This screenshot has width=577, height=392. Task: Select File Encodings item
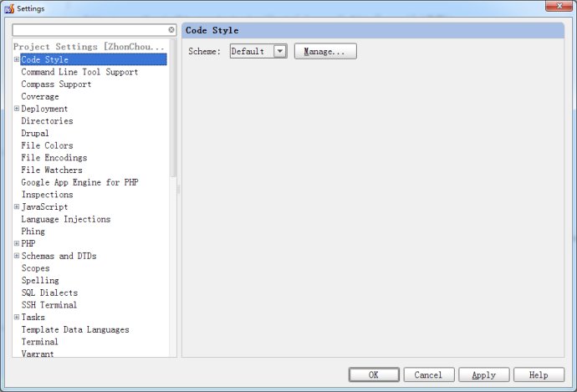[54, 157]
